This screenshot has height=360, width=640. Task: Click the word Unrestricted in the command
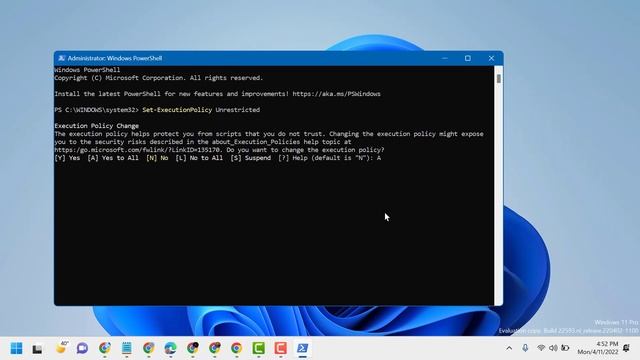[x=238, y=110]
